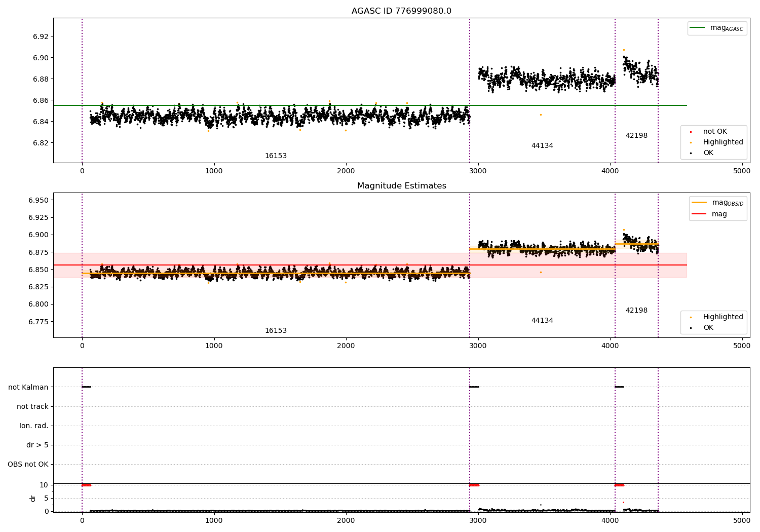Click the 6.86 y-axis tick label
This screenshot has width=760, height=532.
point(41,100)
